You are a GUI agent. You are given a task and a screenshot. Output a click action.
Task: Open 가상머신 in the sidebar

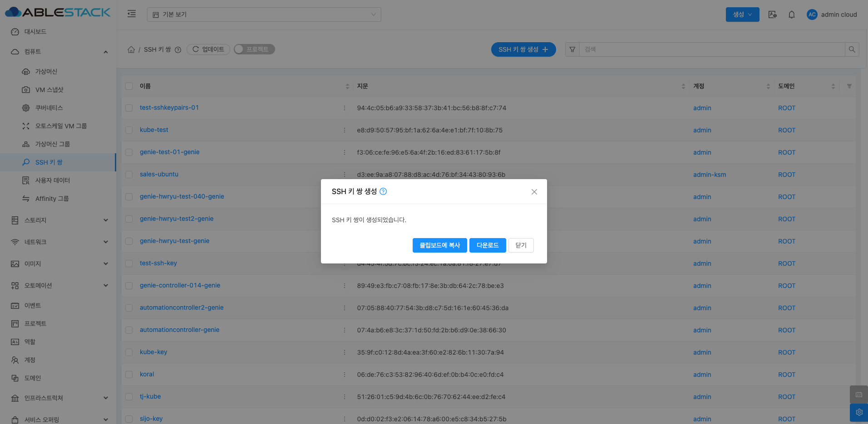point(58,72)
